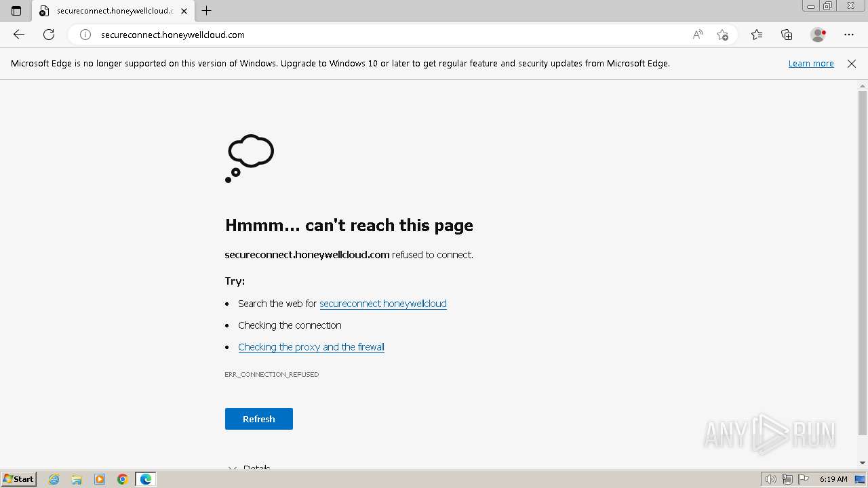Open Settings and more ellipsis menu

[x=849, y=35]
